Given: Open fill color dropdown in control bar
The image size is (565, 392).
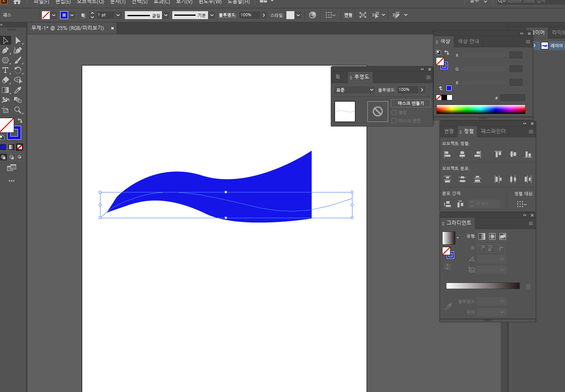Looking at the screenshot, I should pos(54,15).
